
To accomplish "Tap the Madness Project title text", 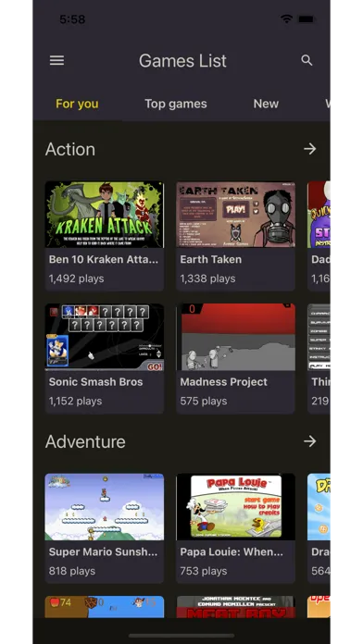I will click(x=224, y=382).
